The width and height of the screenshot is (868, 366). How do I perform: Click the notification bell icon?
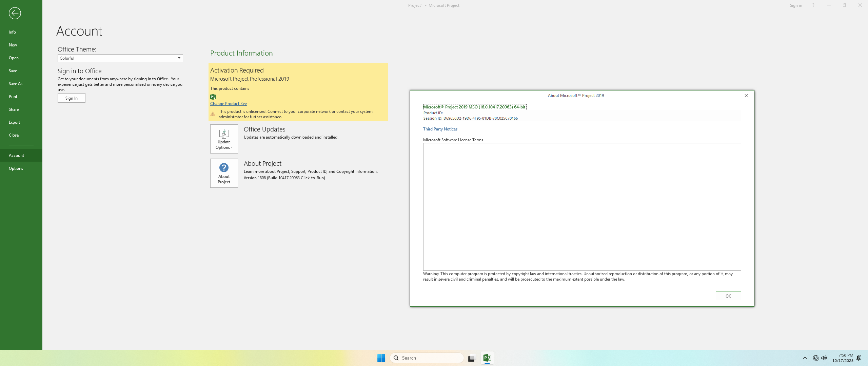[x=859, y=358]
